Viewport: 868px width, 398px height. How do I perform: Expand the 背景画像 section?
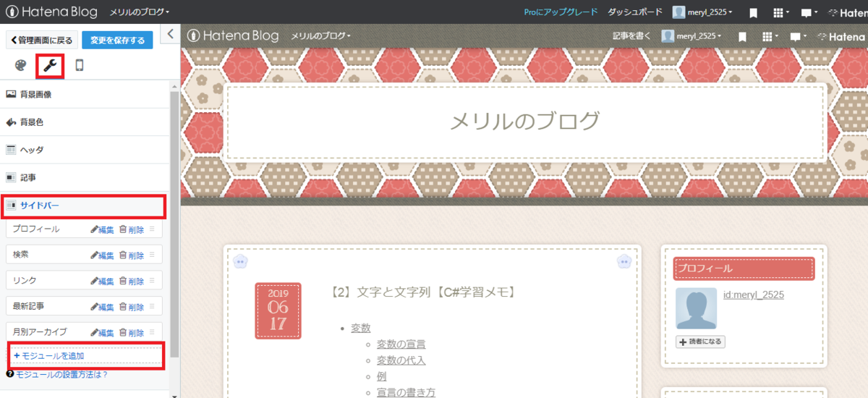click(84, 94)
